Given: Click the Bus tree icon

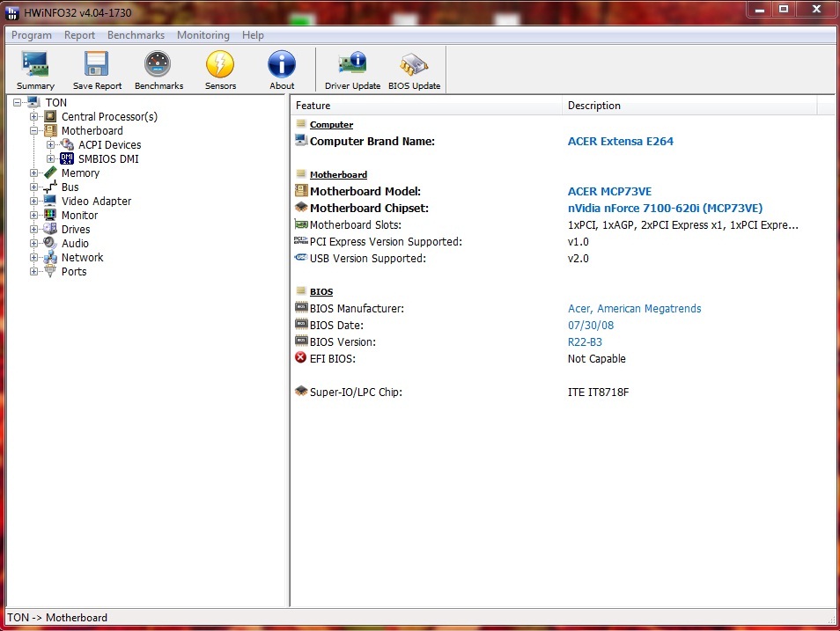Looking at the screenshot, I should (x=50, y=187).
